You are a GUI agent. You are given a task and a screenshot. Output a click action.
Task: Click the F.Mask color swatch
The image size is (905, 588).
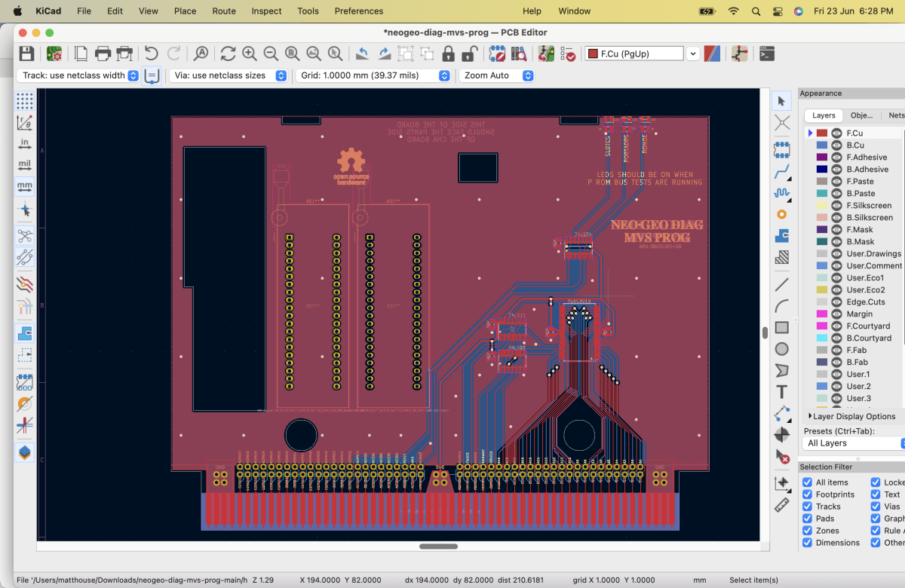[822, 229]
